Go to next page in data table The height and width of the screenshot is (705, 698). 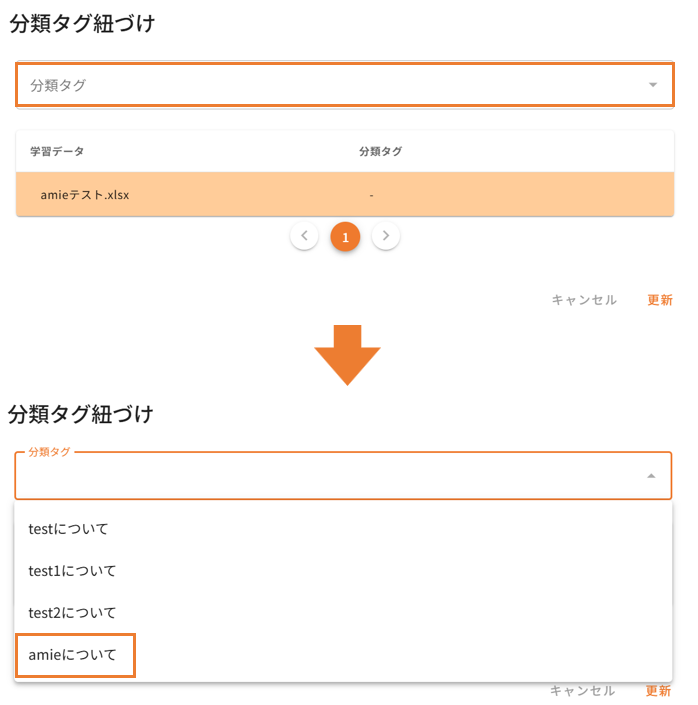(386, 236)
